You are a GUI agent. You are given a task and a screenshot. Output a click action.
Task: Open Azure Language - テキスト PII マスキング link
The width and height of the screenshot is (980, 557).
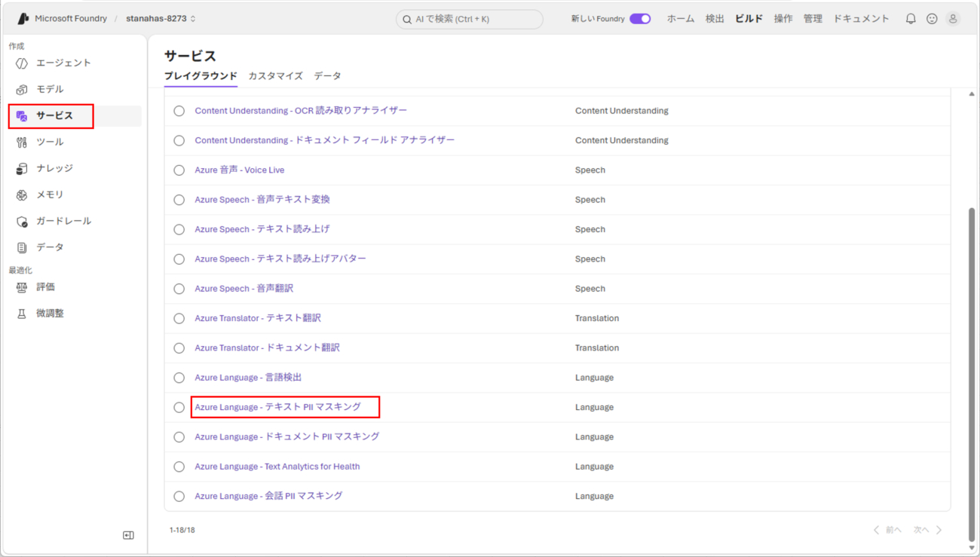278,407
